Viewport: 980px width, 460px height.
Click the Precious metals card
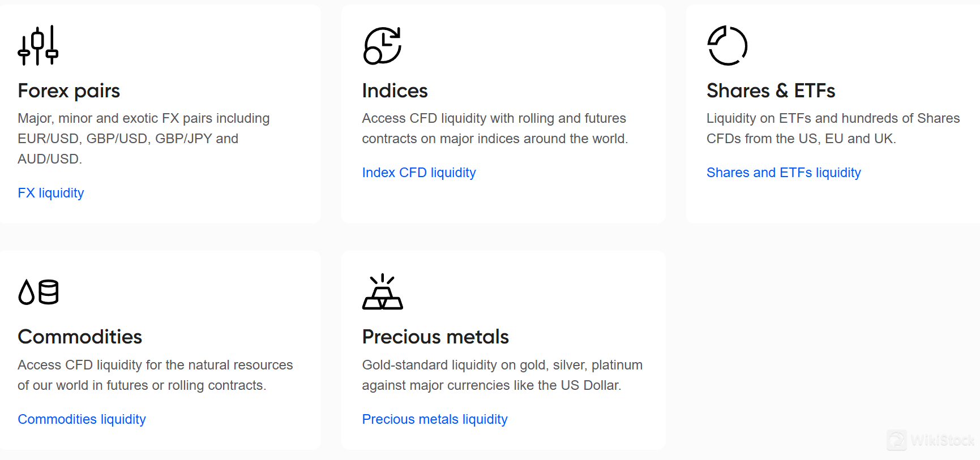(x=503, y=349)
